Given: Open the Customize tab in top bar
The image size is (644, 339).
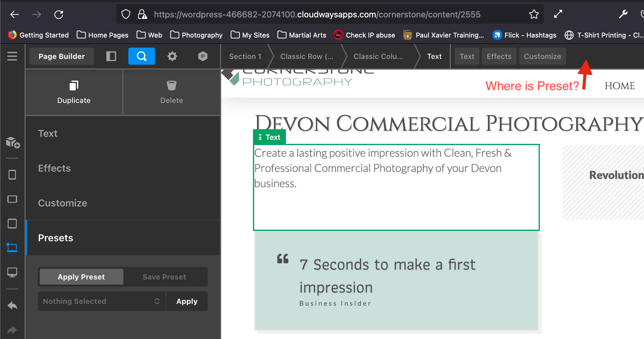Looking at the screenshot, I should point(542,56).
